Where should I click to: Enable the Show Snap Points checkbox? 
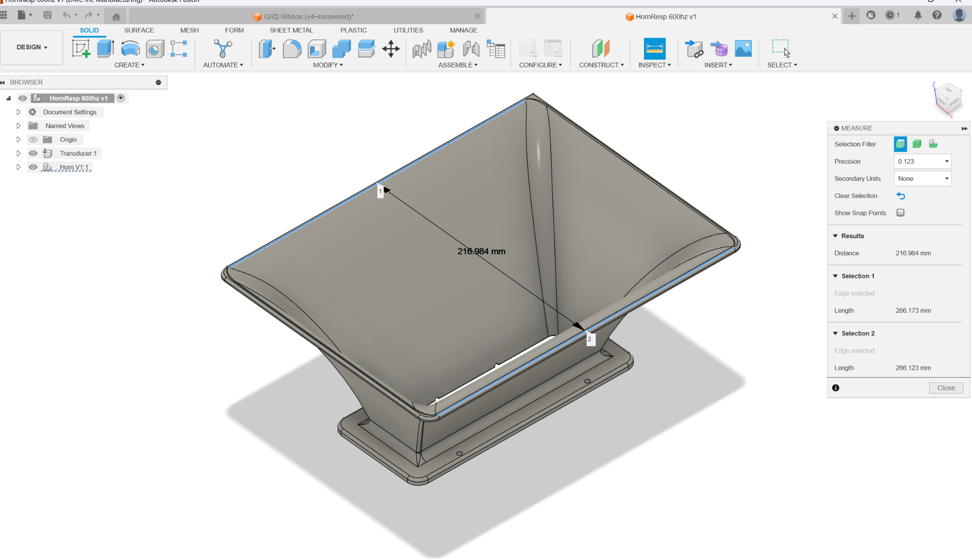(x=900, y=213)
